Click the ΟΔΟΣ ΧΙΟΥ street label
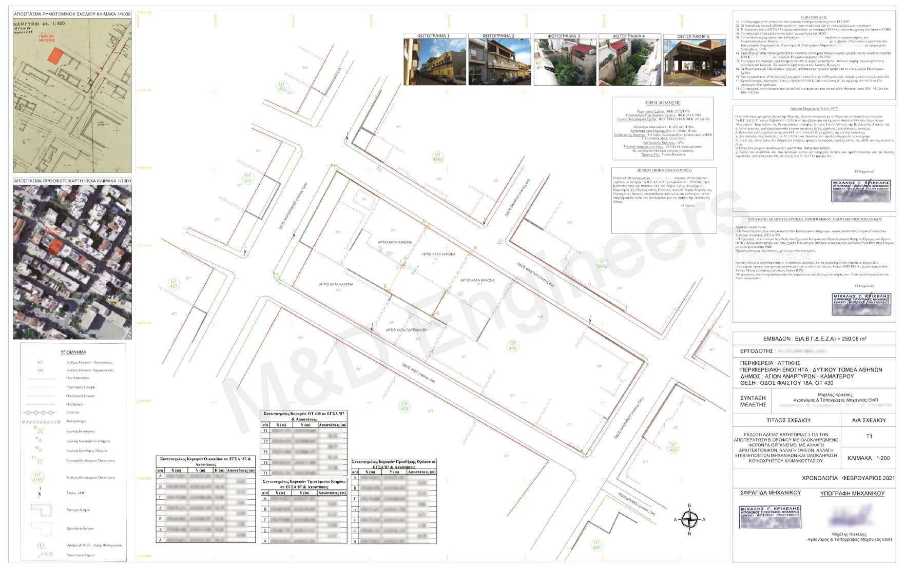 coord(418,374)
